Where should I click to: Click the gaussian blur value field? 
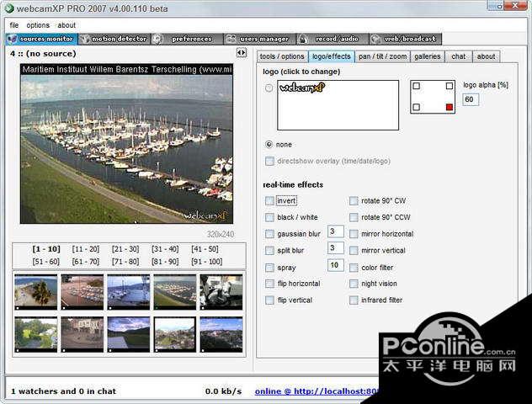pos(336,231)
